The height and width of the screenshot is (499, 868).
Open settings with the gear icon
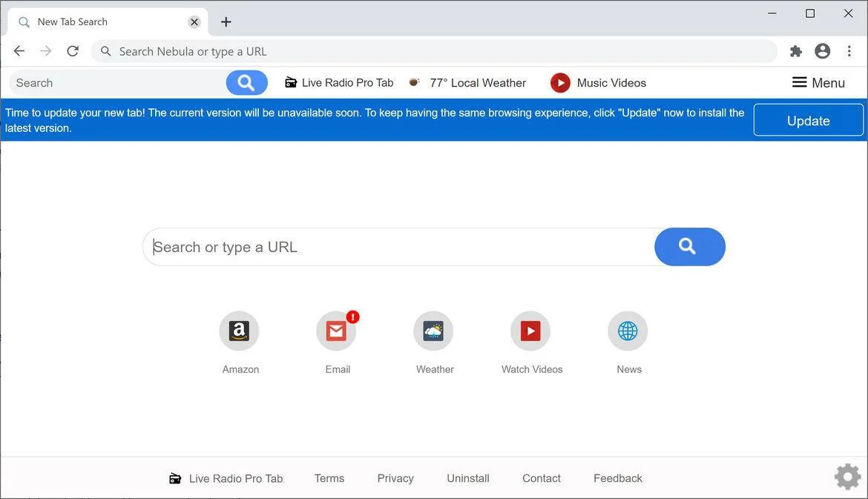tap(847, 476)
